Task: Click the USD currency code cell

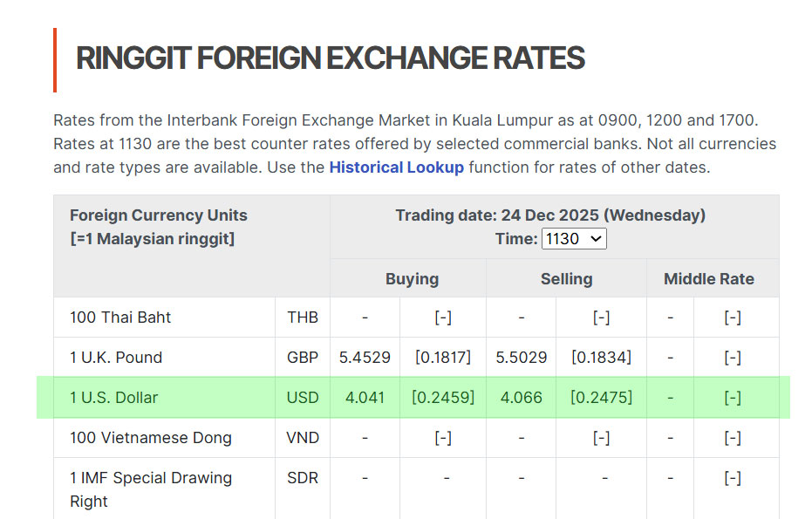Action: [303, 398]
